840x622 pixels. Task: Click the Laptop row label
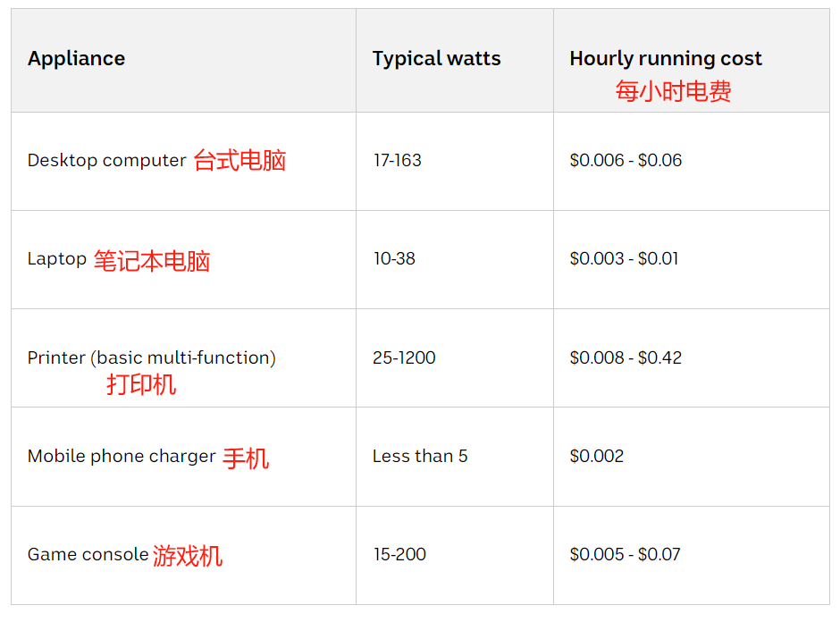tap(57, 259)
